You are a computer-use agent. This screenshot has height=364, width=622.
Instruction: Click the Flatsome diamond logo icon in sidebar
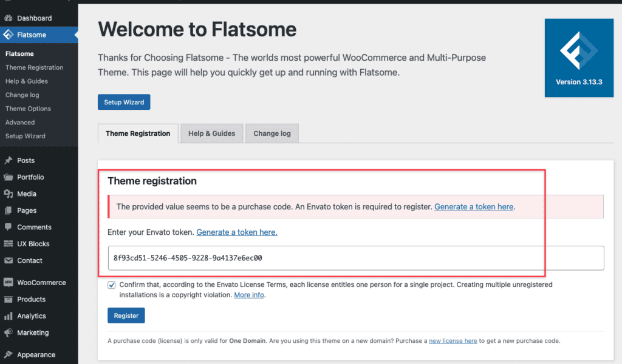[9, 35]
